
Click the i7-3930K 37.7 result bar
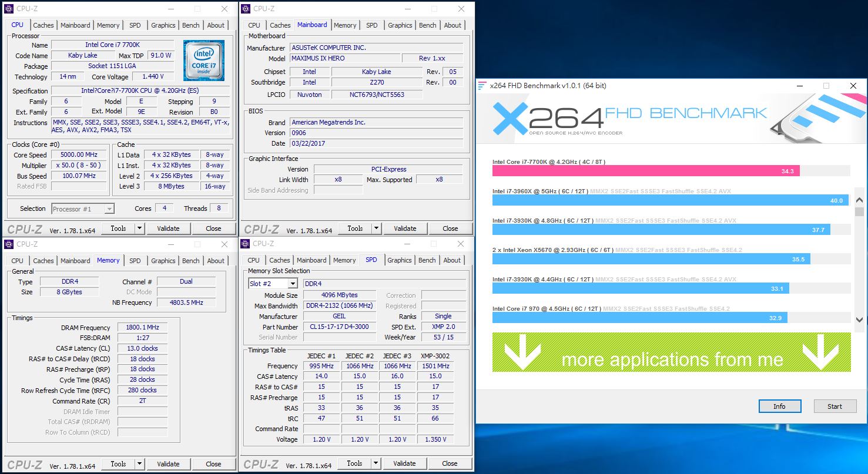(661, 230)
